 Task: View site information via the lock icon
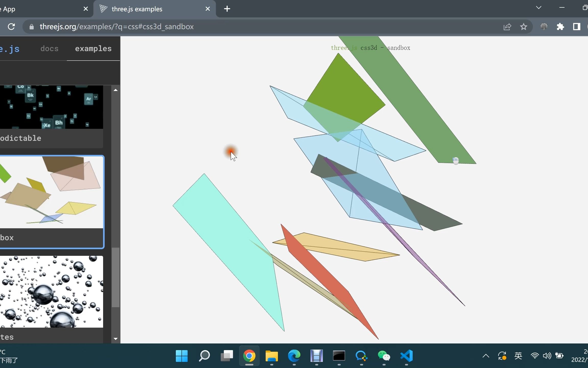(x=32, y=27)
